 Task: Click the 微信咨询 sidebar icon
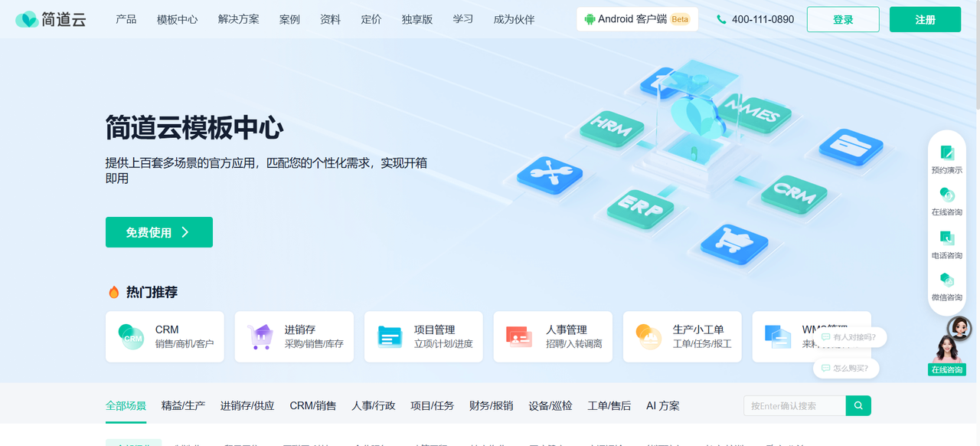(947, 280)
